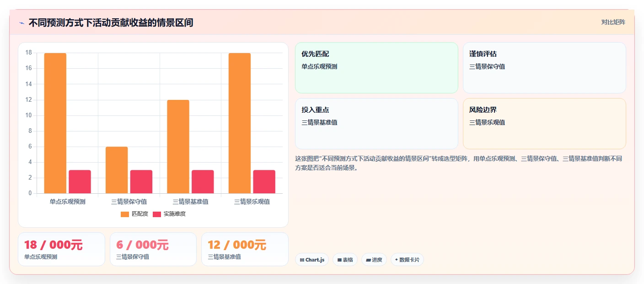The image size is (644, 284).
Task: Click the orange 匹配度 bar for 三情景保守值
Action: click(x=117, y=170)
